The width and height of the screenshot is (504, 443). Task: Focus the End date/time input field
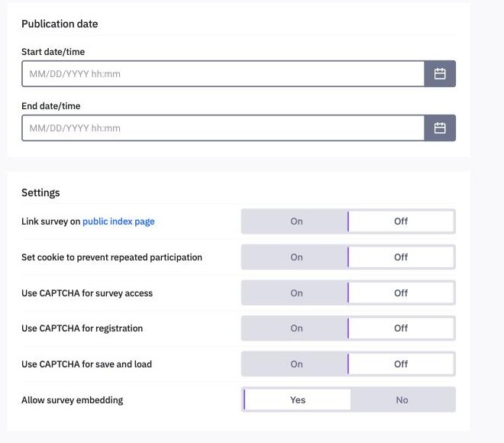223,128
